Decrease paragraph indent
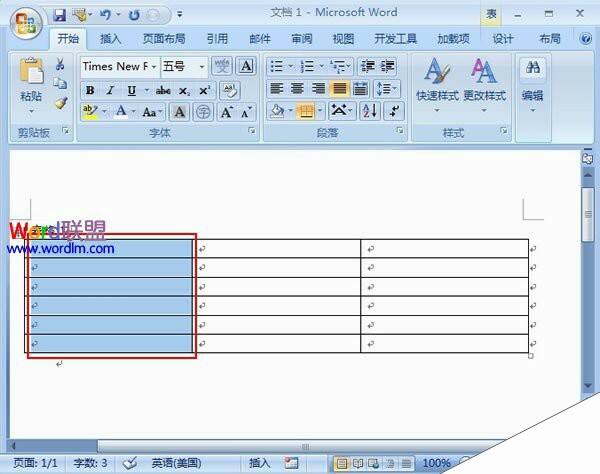600x474 pixels. point(368,67)
